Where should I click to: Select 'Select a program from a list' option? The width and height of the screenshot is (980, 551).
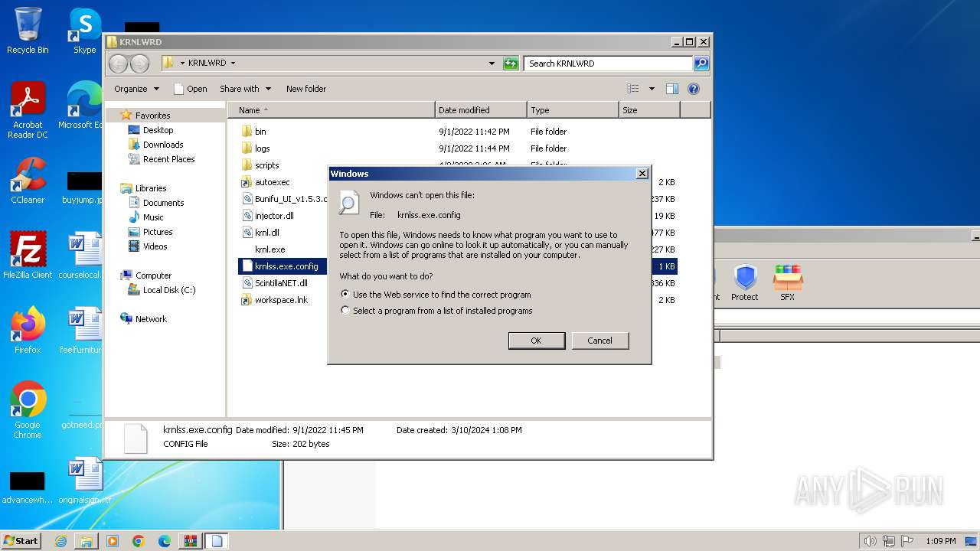pos(346,311)
